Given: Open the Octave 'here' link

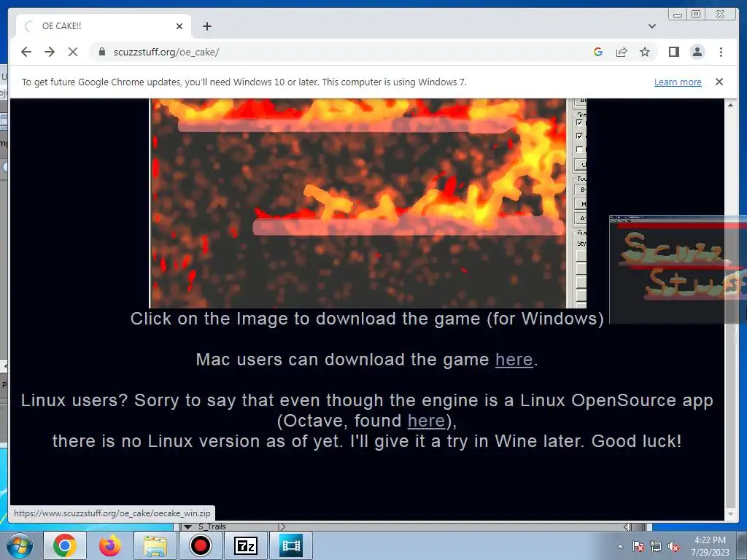Looking at the screenshot, I should [426, 421].
